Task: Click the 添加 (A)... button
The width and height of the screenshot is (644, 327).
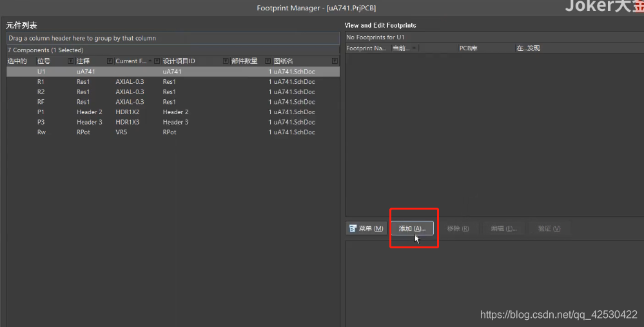Action: point(413,228)
